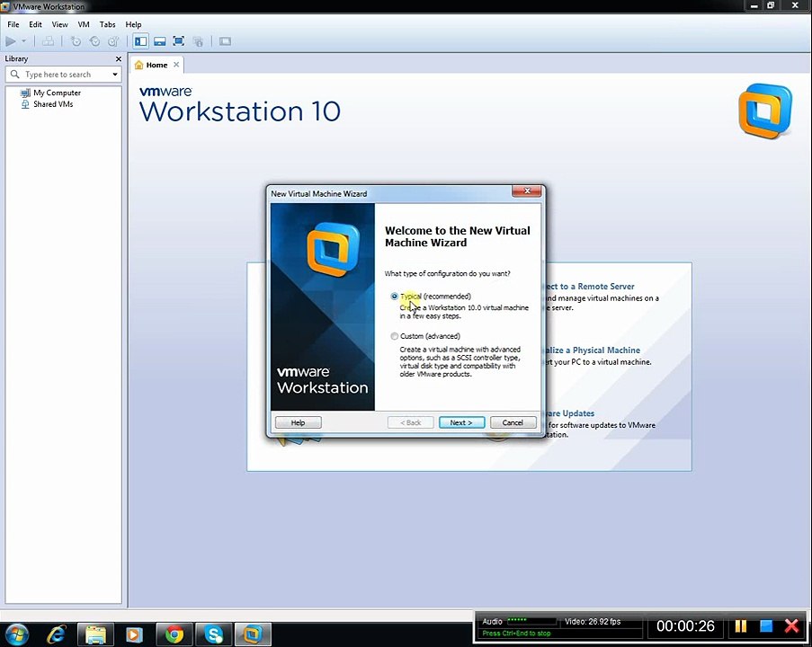812x647 pixels.
Task: Click the Unity mode toolbar icon
Action: click(x=198, y=41)
